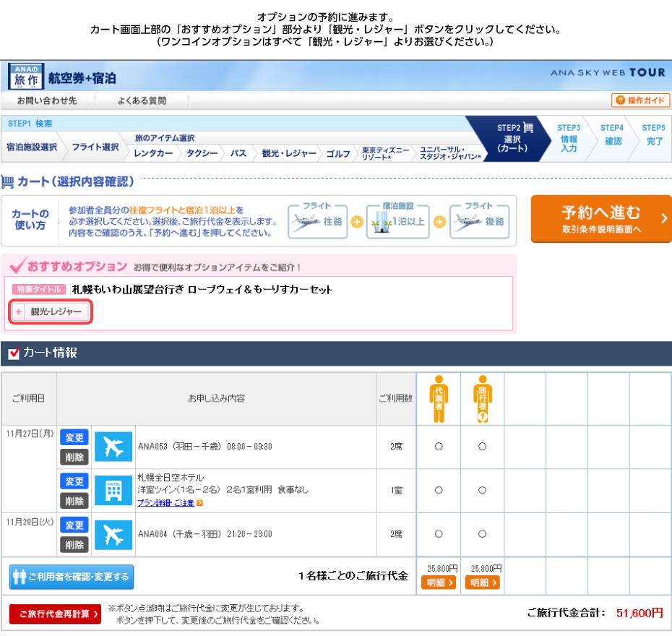Expand 明細 for the companion's price
The height and width of the screenshot is (636, 672).
coord(482,583)
